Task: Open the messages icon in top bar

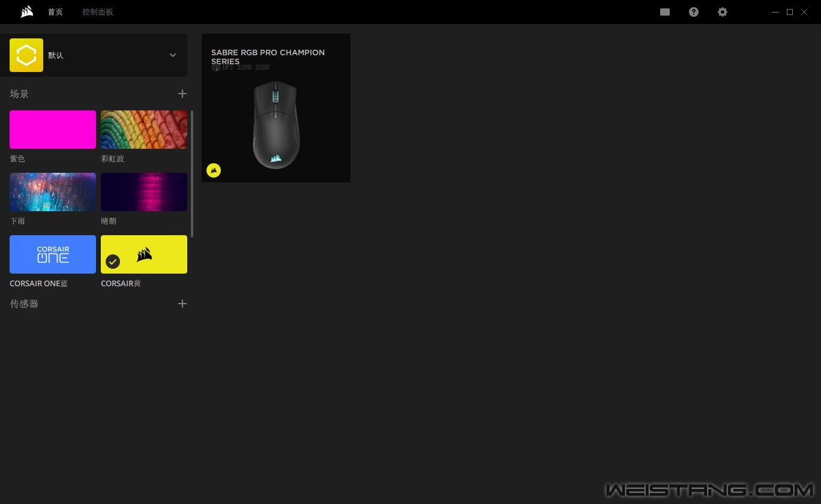Action: coord(665,12)
